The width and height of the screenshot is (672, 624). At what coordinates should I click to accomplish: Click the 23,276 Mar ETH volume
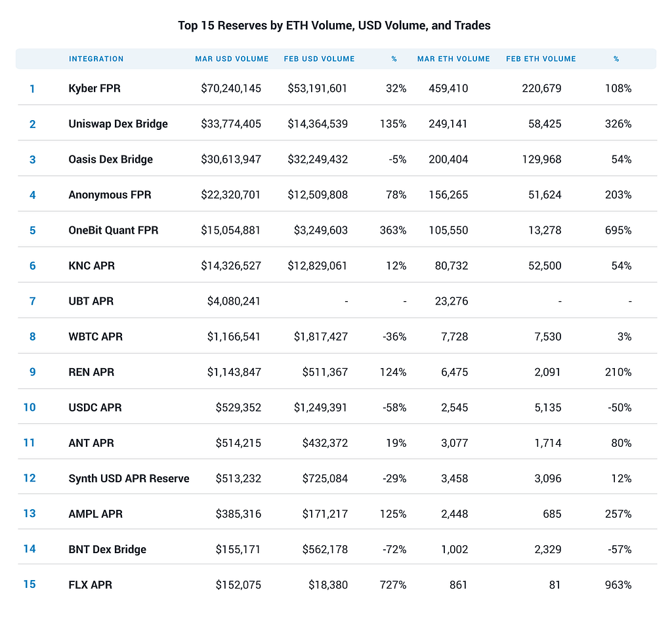click(451, 301)
